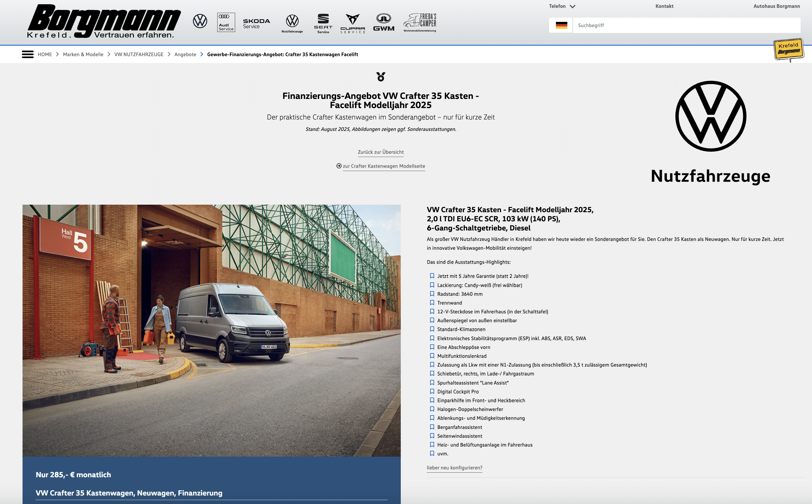Open the SEAT Service brand icon
The height and width of the screenshot is (504, 812).
click(x=323, y=23)
